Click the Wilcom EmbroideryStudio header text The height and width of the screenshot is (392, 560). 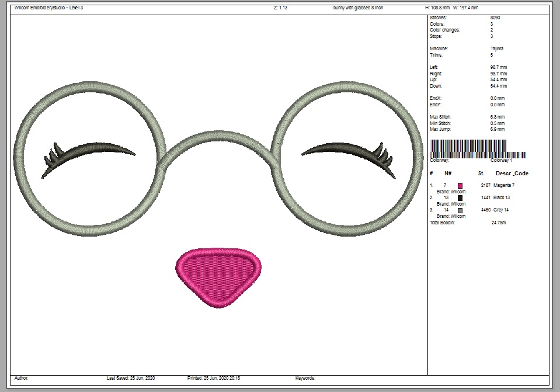click(49, 8)
